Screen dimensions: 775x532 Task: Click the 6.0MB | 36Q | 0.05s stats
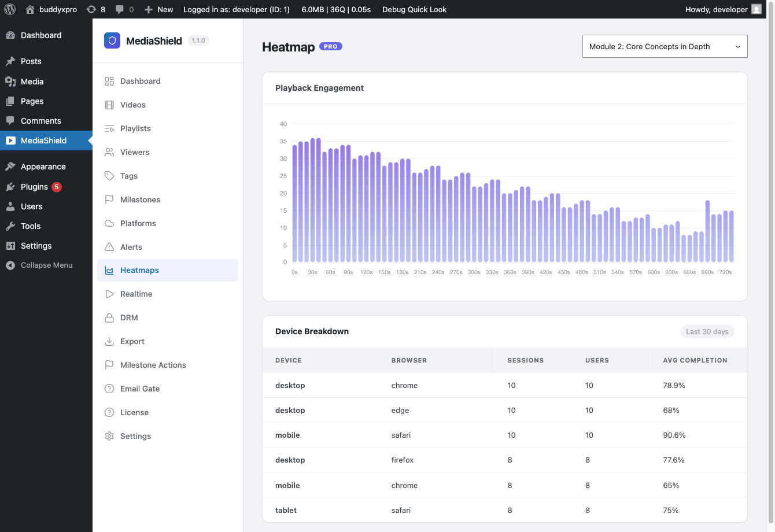click(336, 9)
